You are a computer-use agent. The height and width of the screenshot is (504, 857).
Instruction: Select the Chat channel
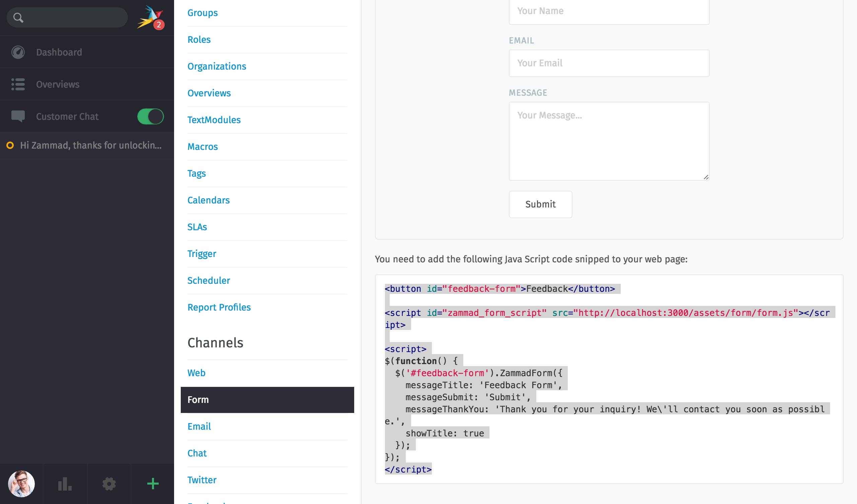point(197,453)
